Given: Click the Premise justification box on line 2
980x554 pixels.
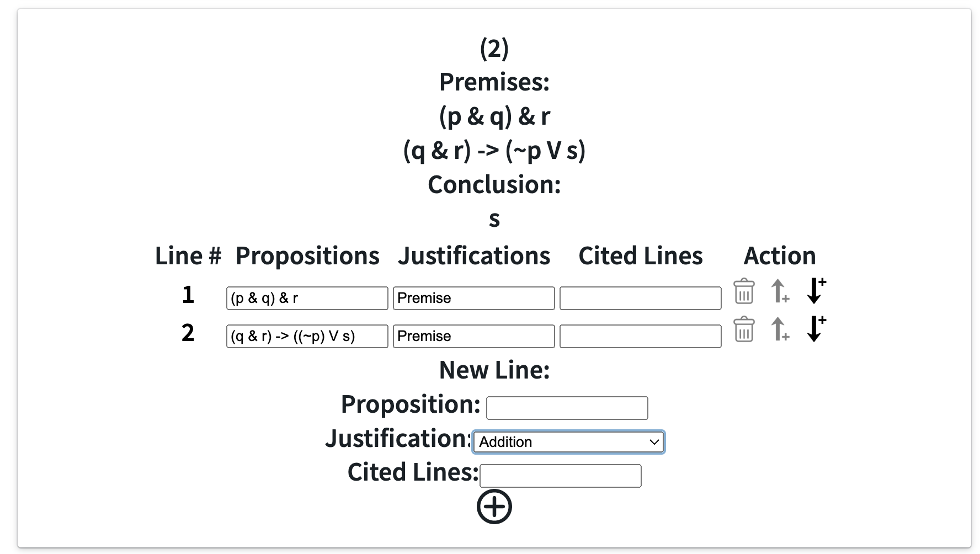Looking at the screenshot, I should point(473,335).
